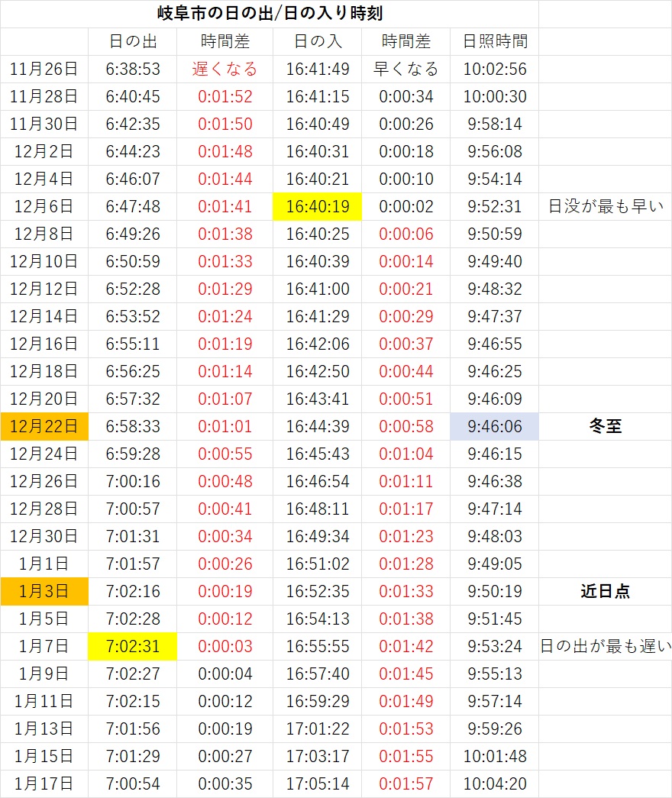Click the title cell 岐阜市の日の出/日の入り時刻
The image size is (672, 798).
coord(269,13)
